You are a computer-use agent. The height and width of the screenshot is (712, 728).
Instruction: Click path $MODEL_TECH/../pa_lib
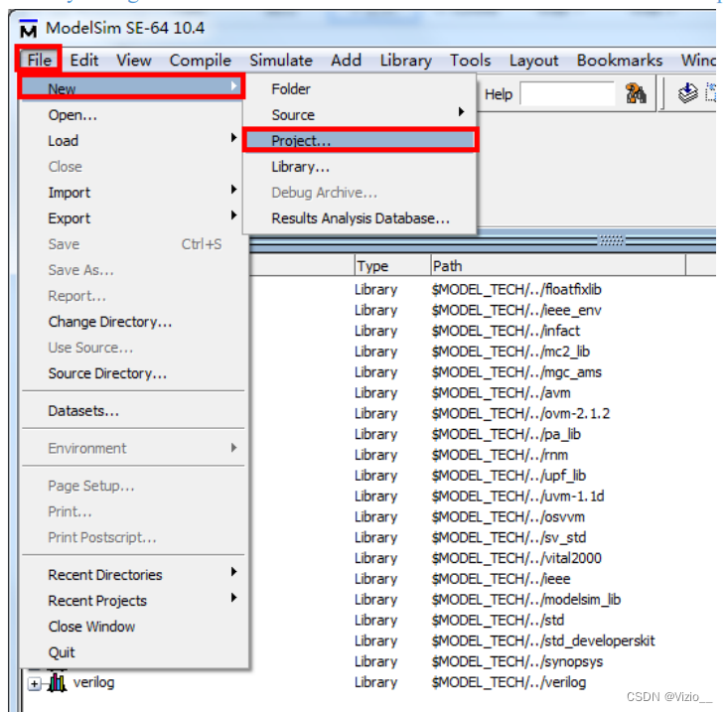507,434
